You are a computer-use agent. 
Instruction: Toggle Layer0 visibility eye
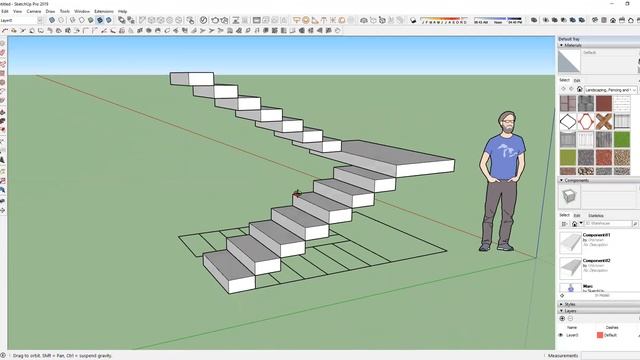pos(560,335)
